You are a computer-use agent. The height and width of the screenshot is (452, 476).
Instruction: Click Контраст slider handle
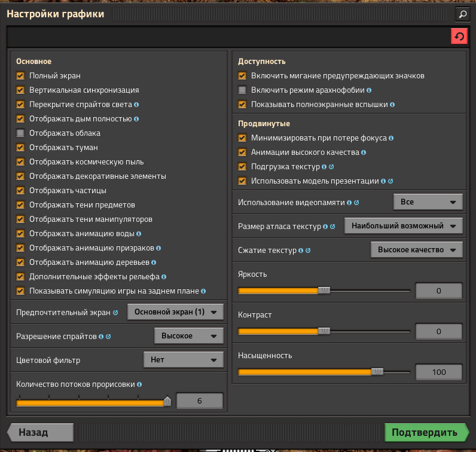pyautogui.click(x=324, y=331)
